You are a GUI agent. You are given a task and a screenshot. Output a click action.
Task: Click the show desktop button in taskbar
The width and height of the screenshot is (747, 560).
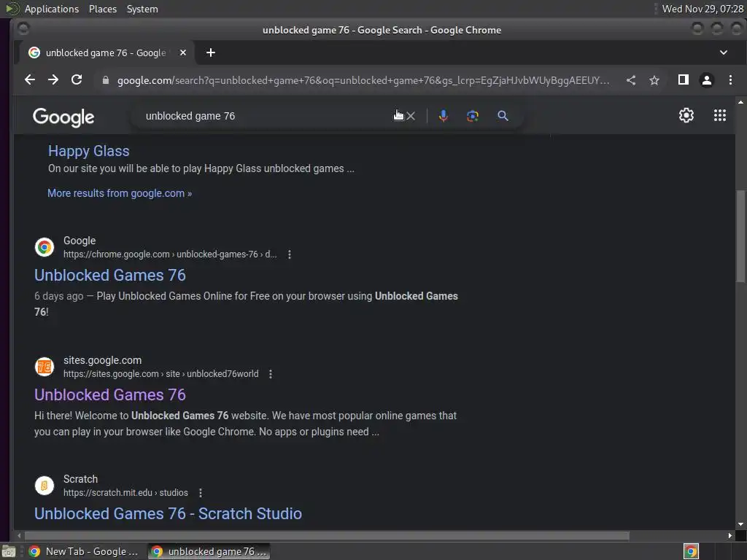[9, 552]
